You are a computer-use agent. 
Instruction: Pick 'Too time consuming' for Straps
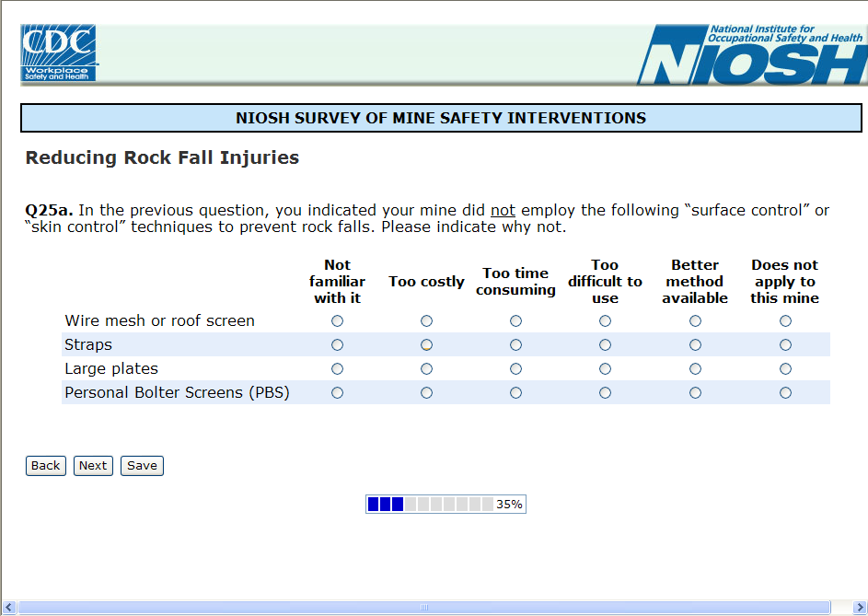click(516, 344)
